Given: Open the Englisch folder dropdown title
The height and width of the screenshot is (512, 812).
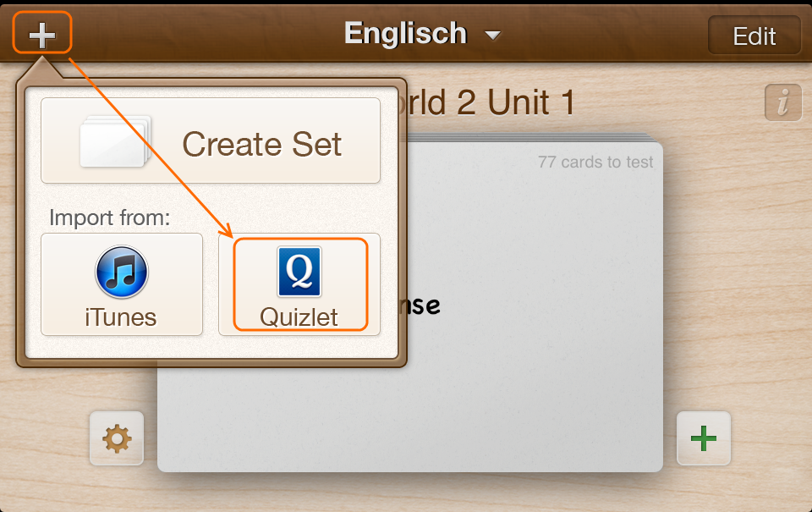Looking at the screenshot, I should [x=405, y=34].
